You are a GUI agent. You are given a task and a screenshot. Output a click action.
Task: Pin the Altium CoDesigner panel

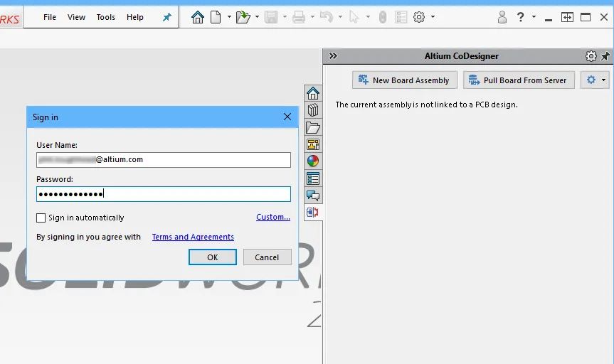coord(605,56)
